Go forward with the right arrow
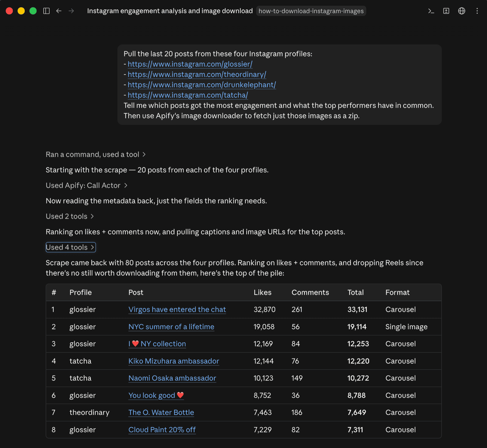 click(71, 11)
